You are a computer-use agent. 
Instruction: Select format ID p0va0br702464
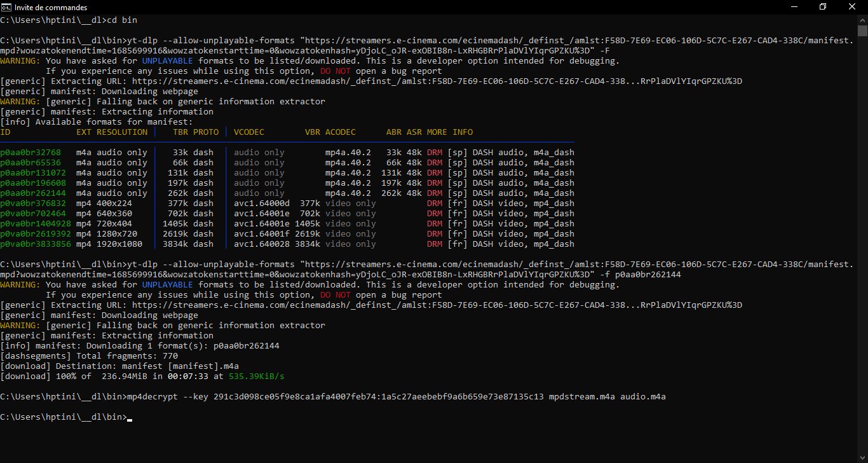tap(33, 214)
